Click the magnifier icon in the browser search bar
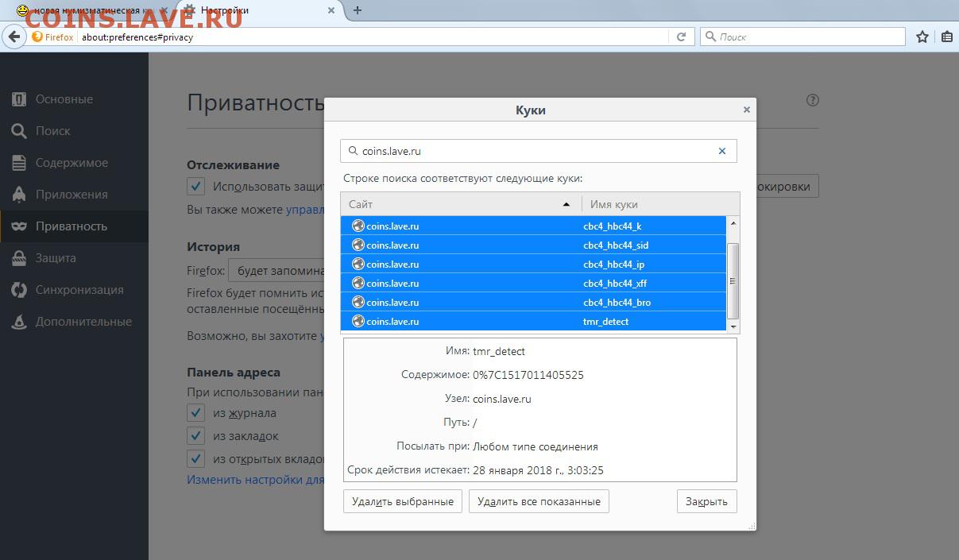The height and width of the screenshot is (560, 959). click(x=710, y=37)
